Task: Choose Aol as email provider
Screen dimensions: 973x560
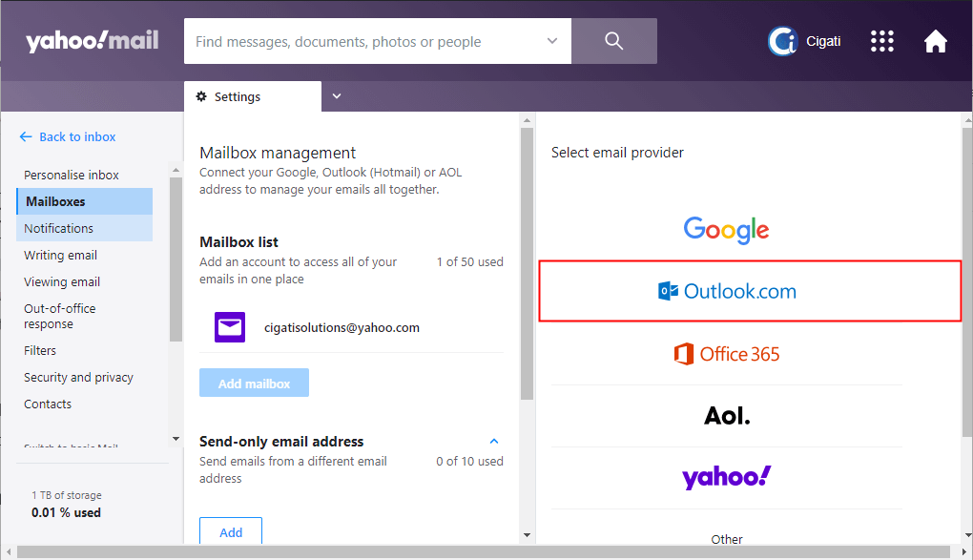Action: pyautogui.click(x=727, y=415)
